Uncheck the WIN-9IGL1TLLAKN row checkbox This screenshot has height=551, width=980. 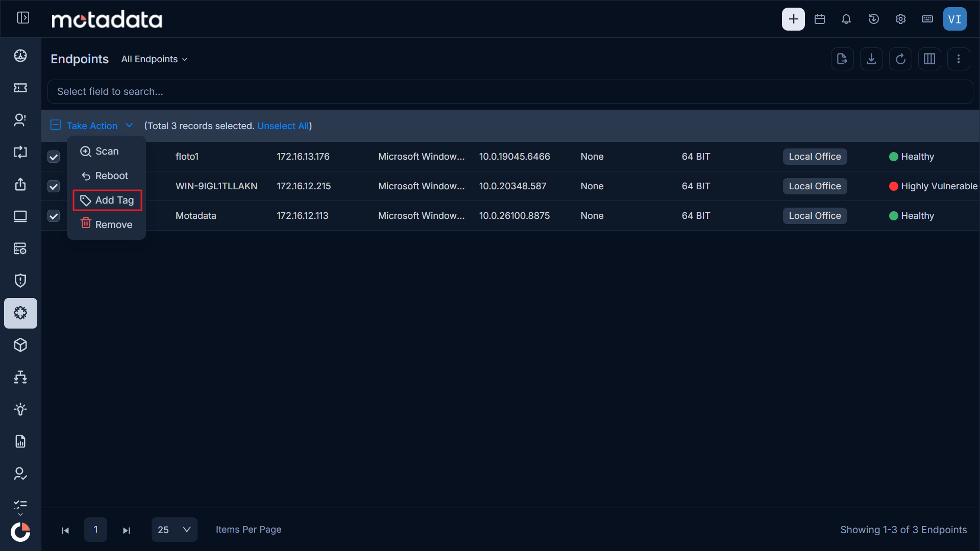[54, 186]
